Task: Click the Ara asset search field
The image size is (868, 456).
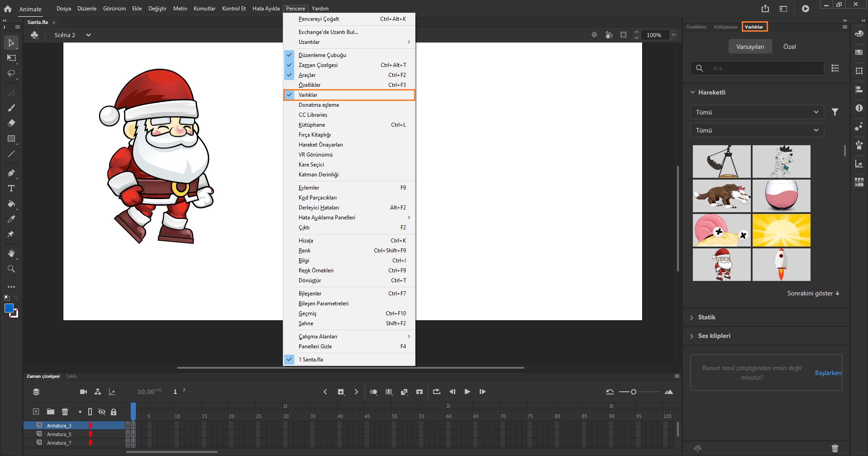Action: (757, 68)
